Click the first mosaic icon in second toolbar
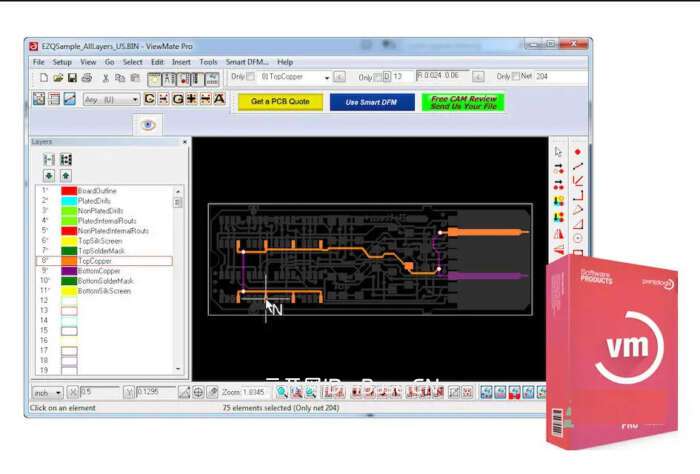The width and height of the screenshot is (700, 474). (39, 99)
